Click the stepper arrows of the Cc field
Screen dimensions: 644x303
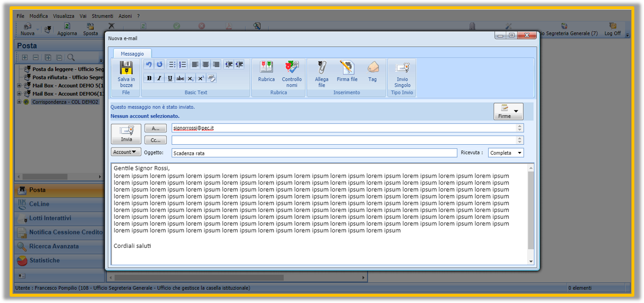[x=520, y=140]
